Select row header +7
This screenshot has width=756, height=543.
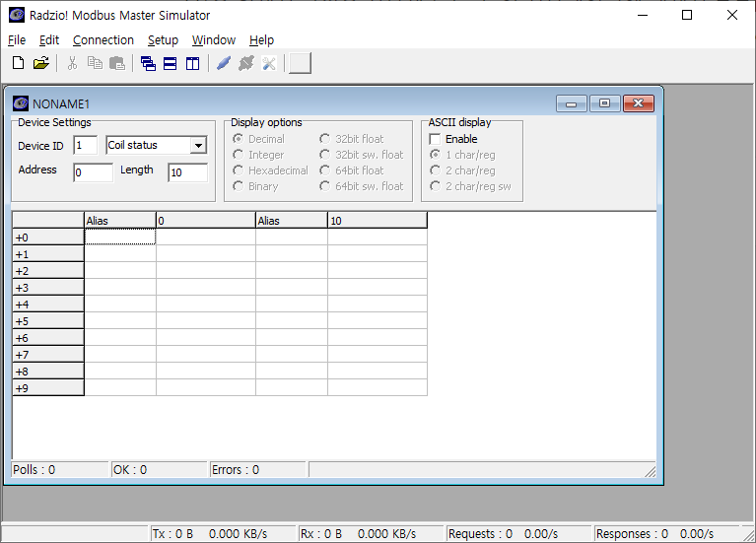48,354
